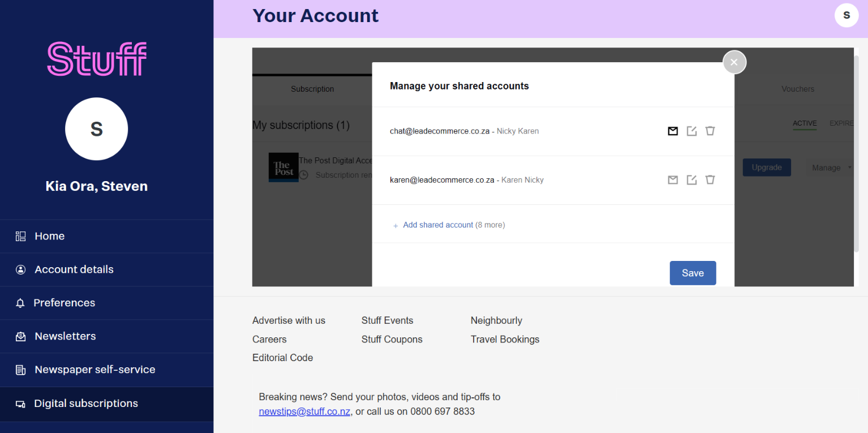Click the Digital subscriptions icon
Image resolution: width=868 pixels, height=433 pixels.
pos(20,404)
